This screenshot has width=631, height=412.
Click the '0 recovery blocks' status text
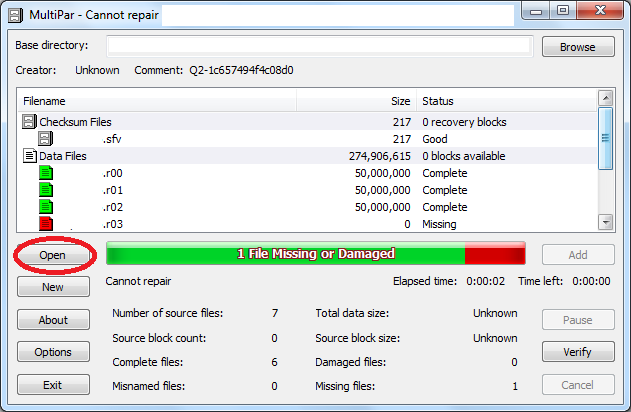pyautogui.click(x=464, y=122)
